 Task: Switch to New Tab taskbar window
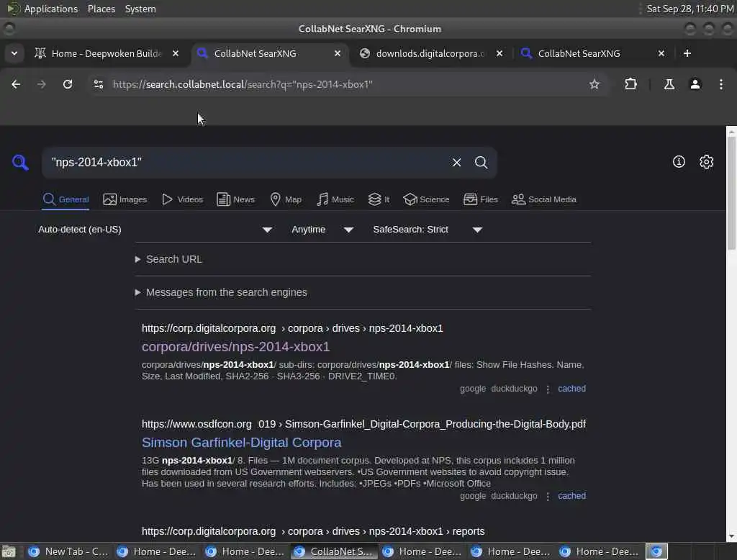68,551
